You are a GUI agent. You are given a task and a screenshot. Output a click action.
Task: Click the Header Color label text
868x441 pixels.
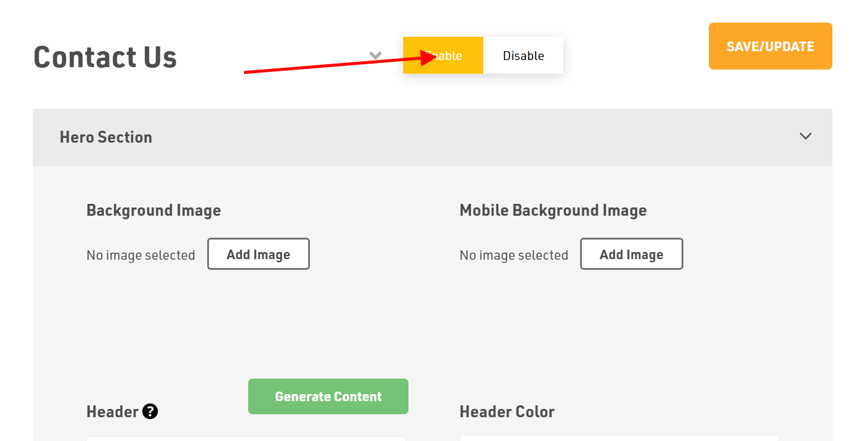[x=507, y=412]
